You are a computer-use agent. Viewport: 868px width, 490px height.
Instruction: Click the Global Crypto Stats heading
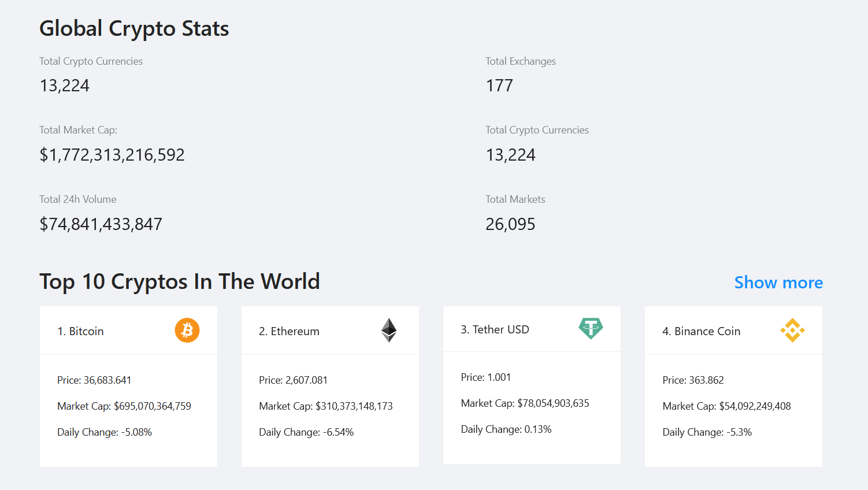click(134, 28)
